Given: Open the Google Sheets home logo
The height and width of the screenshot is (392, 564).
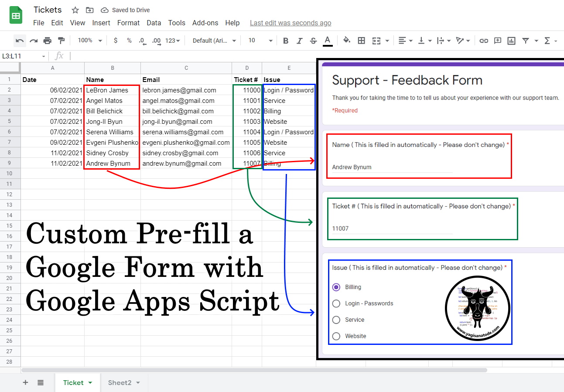Looking at the screenshot, I should 16,16.
